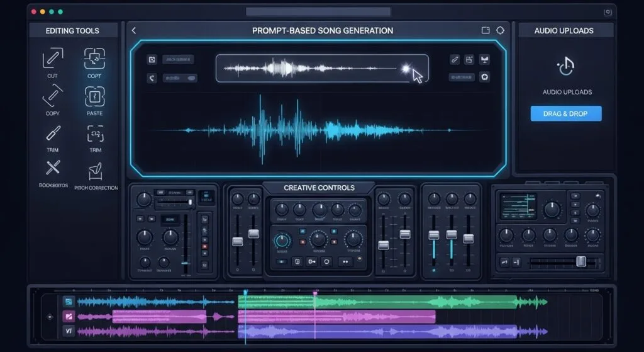
Task: Select the COPY tool beside the CUT tool
Action: click(x=94, y=59)
